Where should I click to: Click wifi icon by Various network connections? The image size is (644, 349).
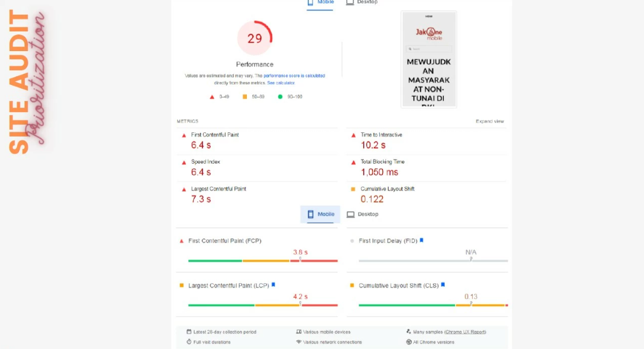[299, 342]
